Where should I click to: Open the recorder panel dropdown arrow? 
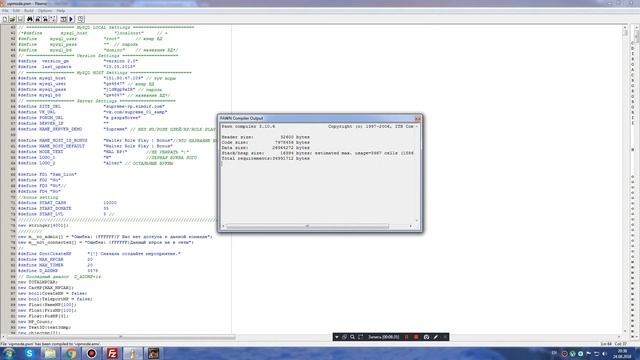click(x=336, y=337)
